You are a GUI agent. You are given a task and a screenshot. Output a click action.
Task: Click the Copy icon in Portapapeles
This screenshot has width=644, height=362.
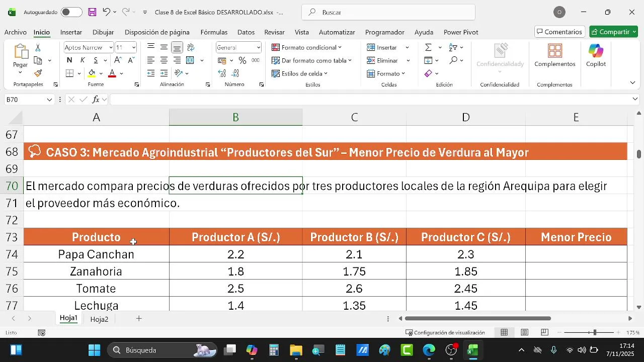pos(38,60)
